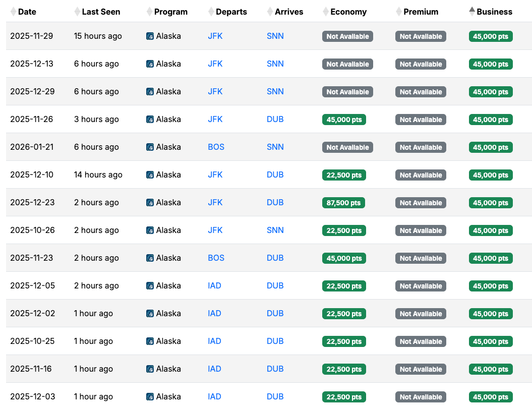Select the 87,500 pts economy badge
Viewport: 532px width, 410px height.
coord(343,203)
